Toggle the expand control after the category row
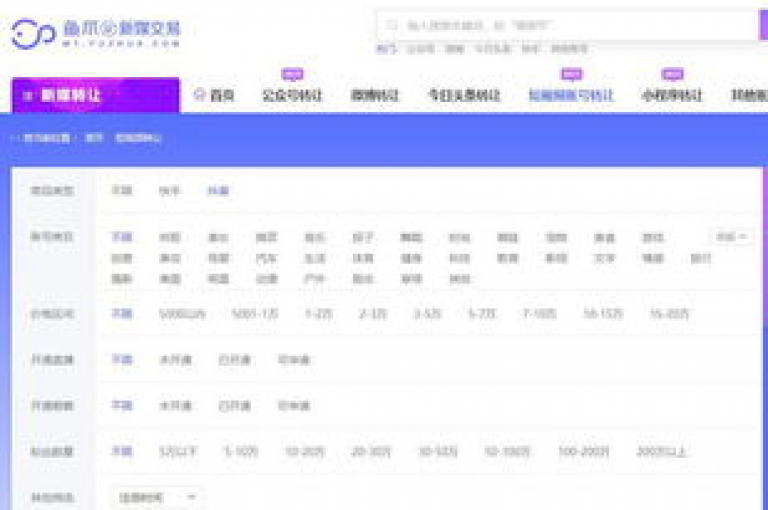Viewport: 768px width, 510px height. [x=732, y=237]
